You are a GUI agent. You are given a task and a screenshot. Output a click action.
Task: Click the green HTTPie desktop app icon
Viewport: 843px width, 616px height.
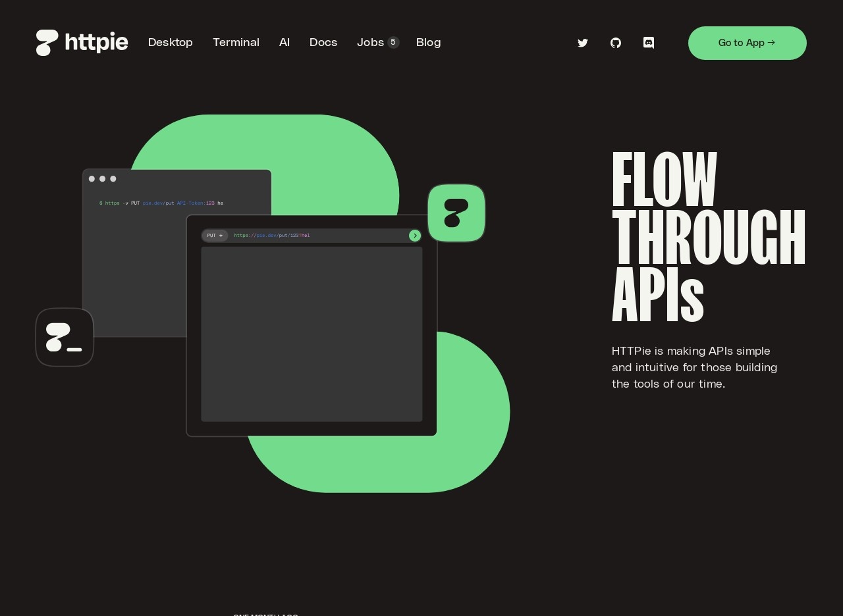[456, 213]
